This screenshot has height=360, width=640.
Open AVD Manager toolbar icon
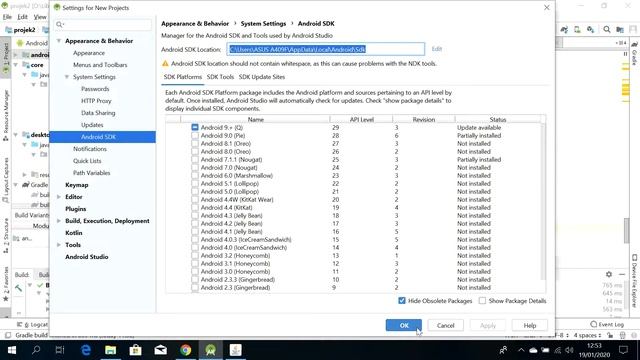[x=577, y=29]
